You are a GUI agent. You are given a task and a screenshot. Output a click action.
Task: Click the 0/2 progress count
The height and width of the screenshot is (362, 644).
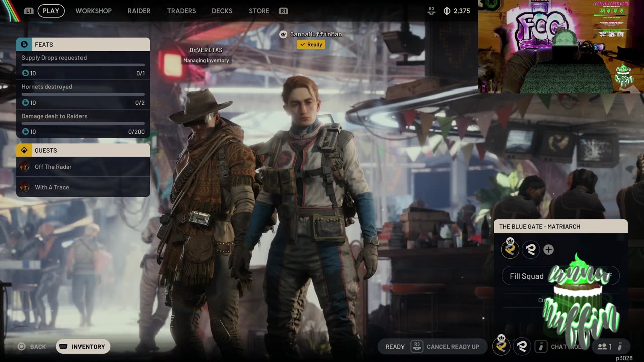pyautogui.click(x=140, y=103)
